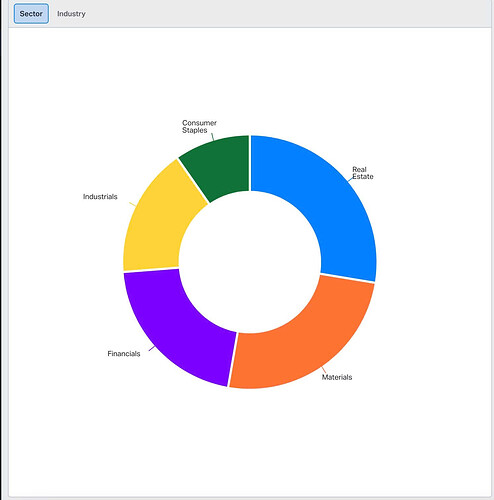Select the Consumer Staples text label
494x500 pixels.
click(199, 126)
